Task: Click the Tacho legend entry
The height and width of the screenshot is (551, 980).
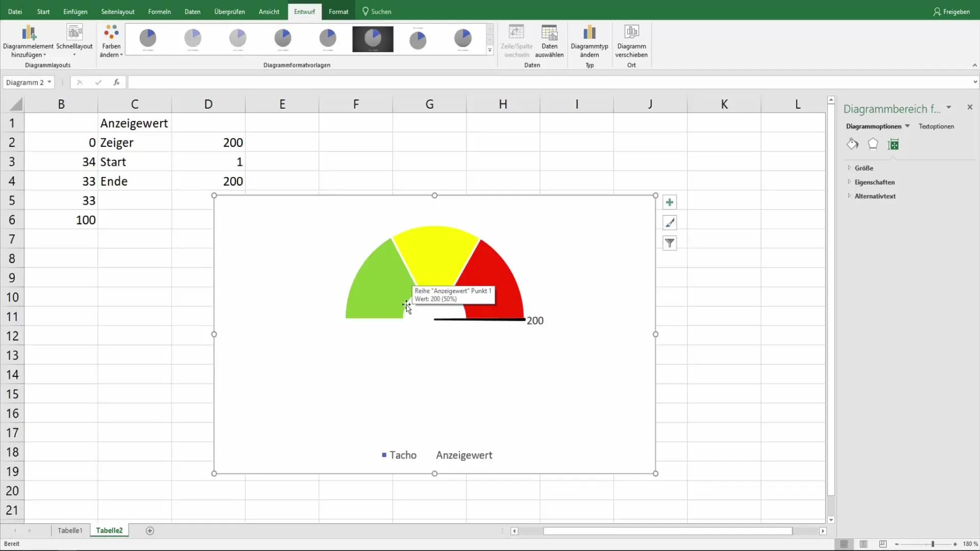Action: pyautogui.click(x=399, y=455)
